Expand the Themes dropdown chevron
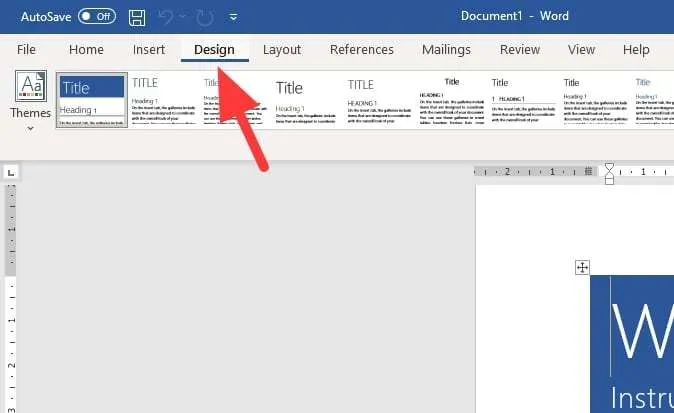 tap(31, 128)
